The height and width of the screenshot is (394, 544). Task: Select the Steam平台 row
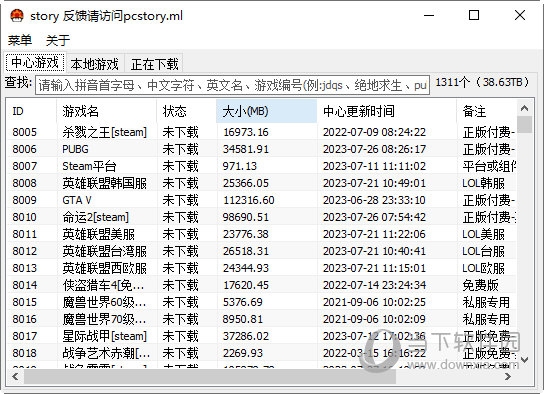(262, 166)
